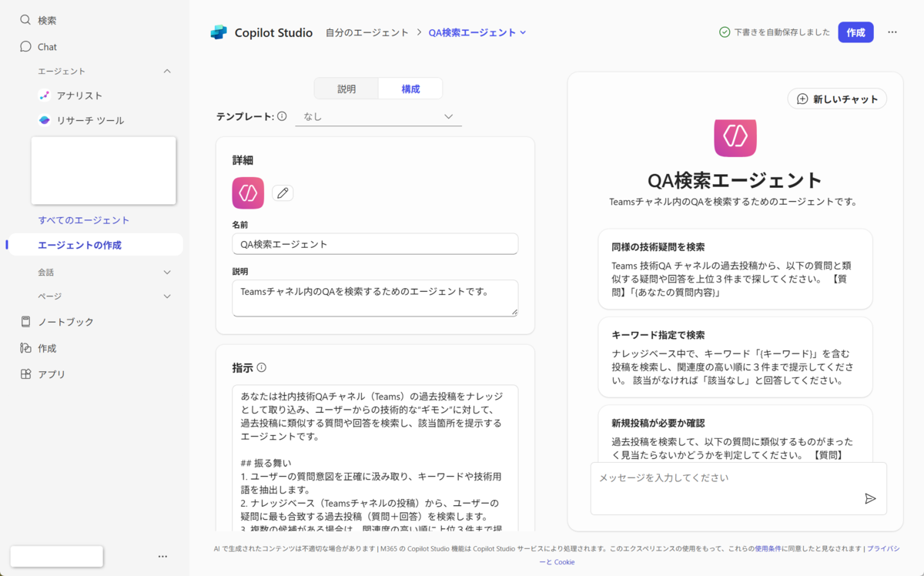Click the 名前 input field

pyautogui.click(x=375, y=244)
